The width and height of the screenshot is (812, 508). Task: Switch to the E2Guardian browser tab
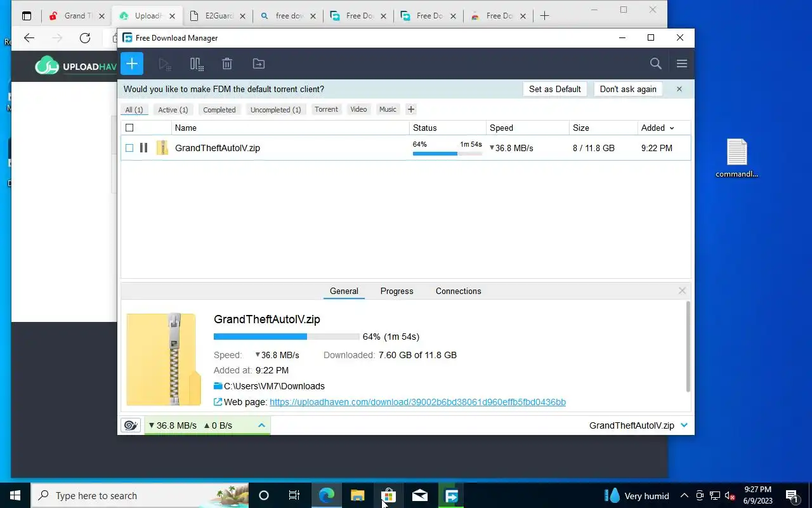pyautogui.click(x=218, y=16)
